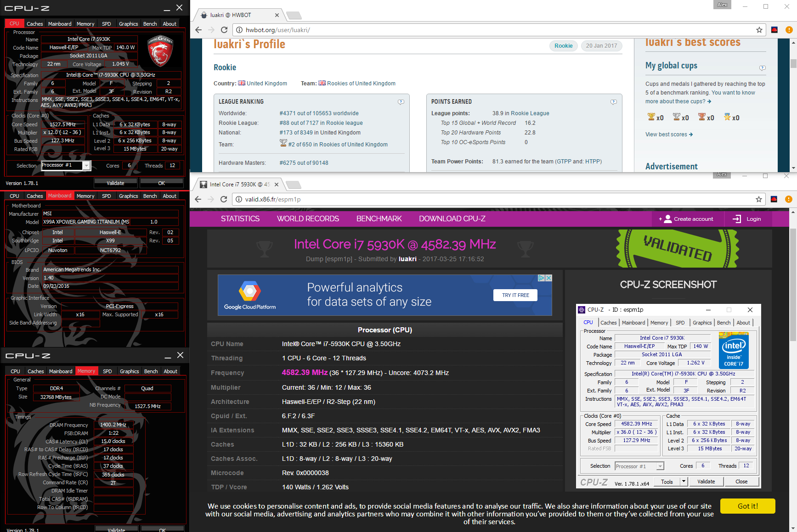Click the Validated stamp badge
The height and width of the screenshot is (532, 797).
[x=678, y=248]
